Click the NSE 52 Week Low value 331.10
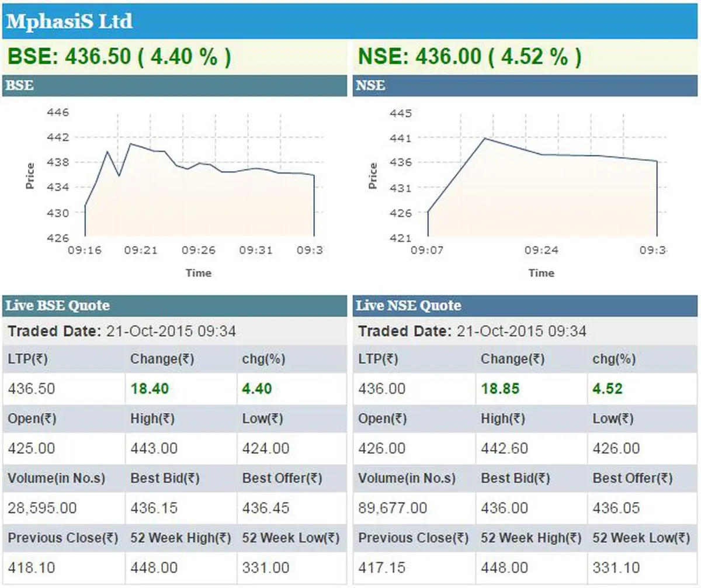701x588 pixels. click(x=616, y=568)
